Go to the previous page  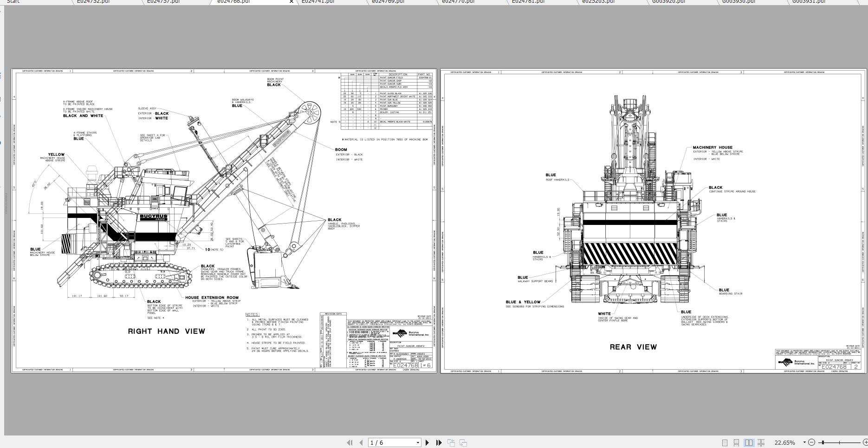tap(361, 442)
